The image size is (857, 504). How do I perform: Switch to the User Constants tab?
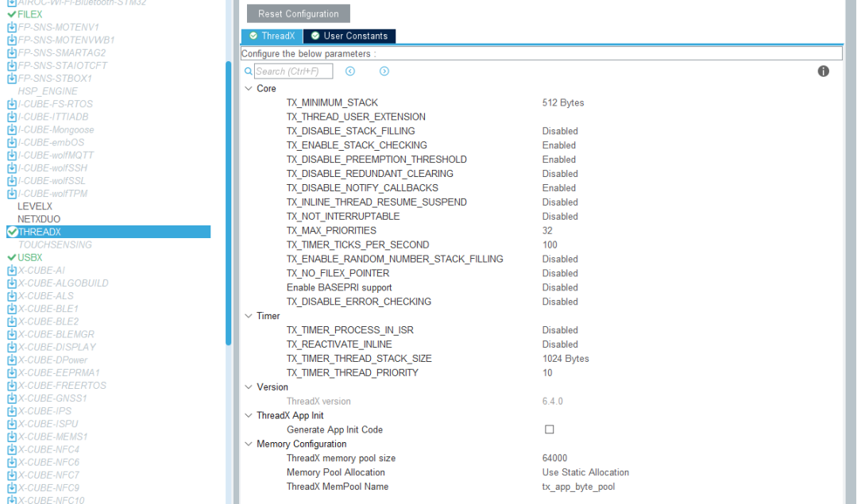tap(349, 36)
